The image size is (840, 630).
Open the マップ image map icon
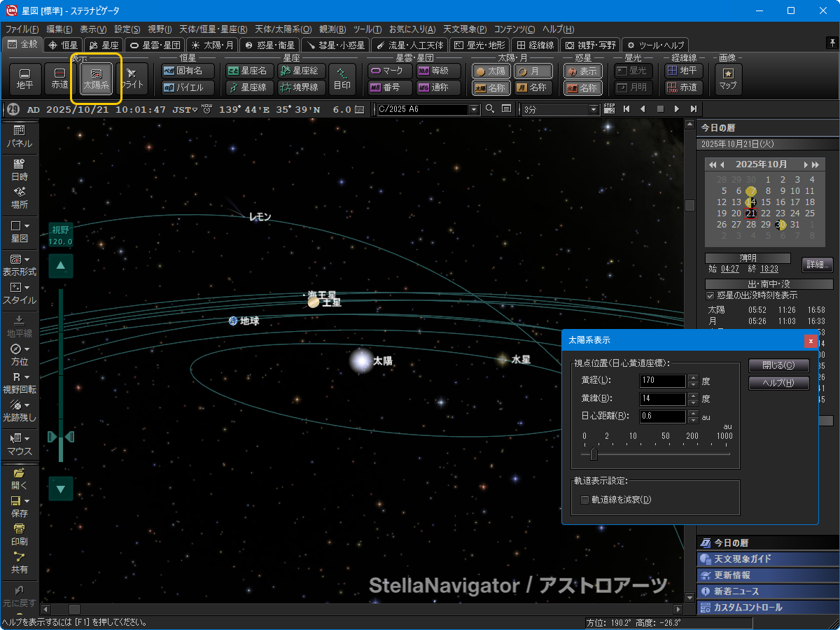[727, 78]
